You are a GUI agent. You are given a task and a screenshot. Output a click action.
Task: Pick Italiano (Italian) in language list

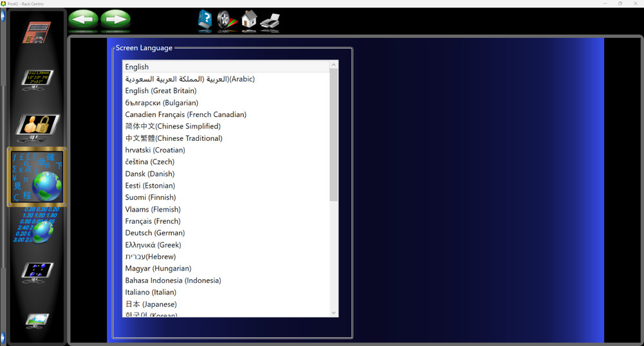tap(152, 292)
